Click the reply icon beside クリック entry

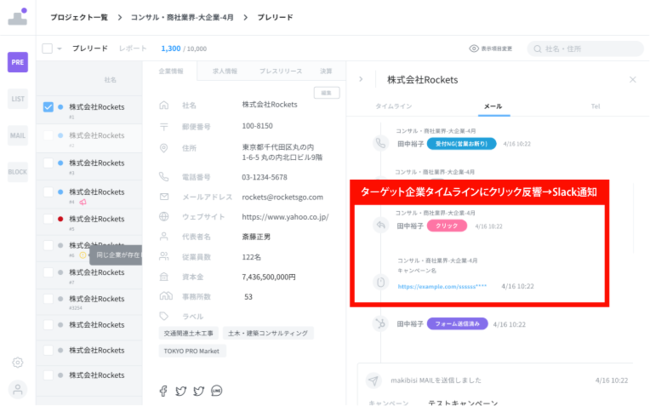pos(380,225)
